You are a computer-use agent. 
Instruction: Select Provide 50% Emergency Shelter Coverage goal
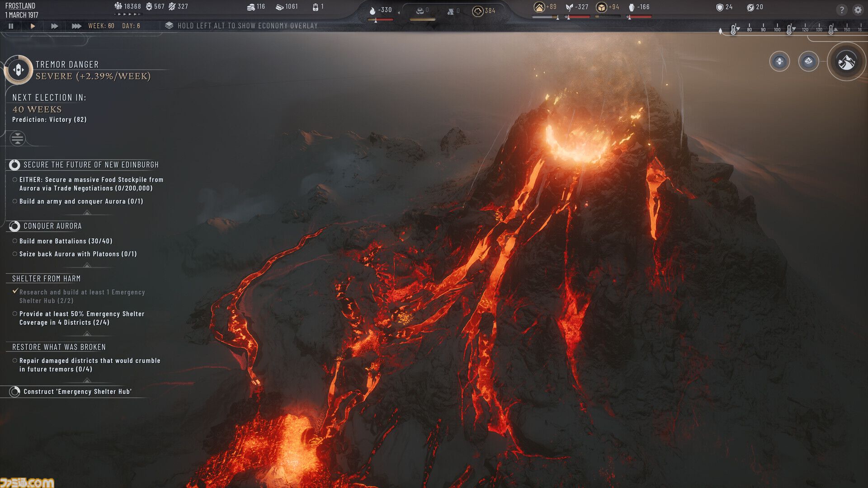(79, 318)
